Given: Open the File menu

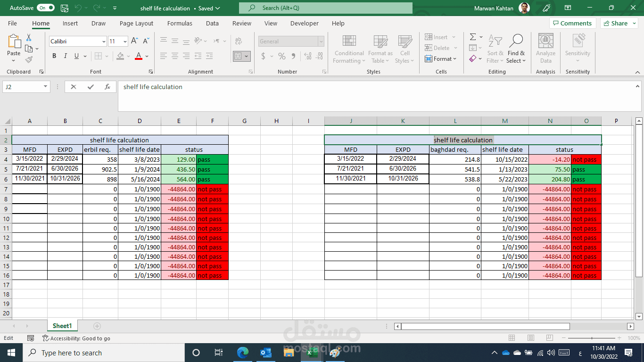Looking at the screenshot, I should (12, 23).
